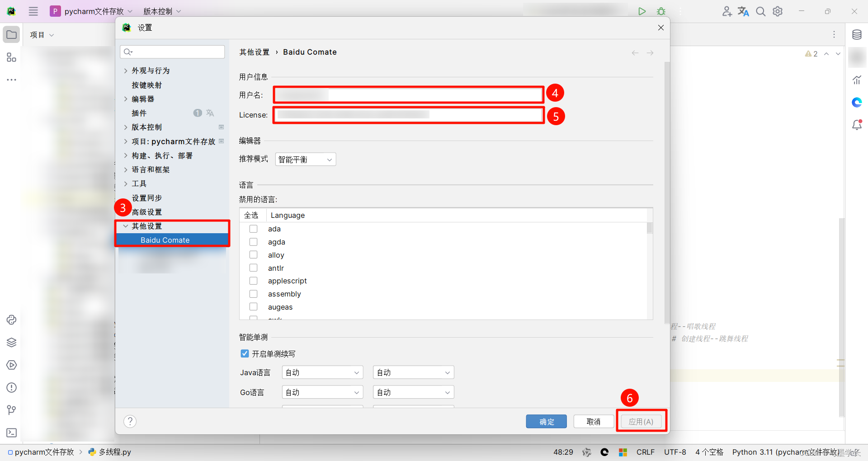This screenshot has width=868, height=461.
Task: Select 按键映射 in settings tree
Action: tap(146, 85)
